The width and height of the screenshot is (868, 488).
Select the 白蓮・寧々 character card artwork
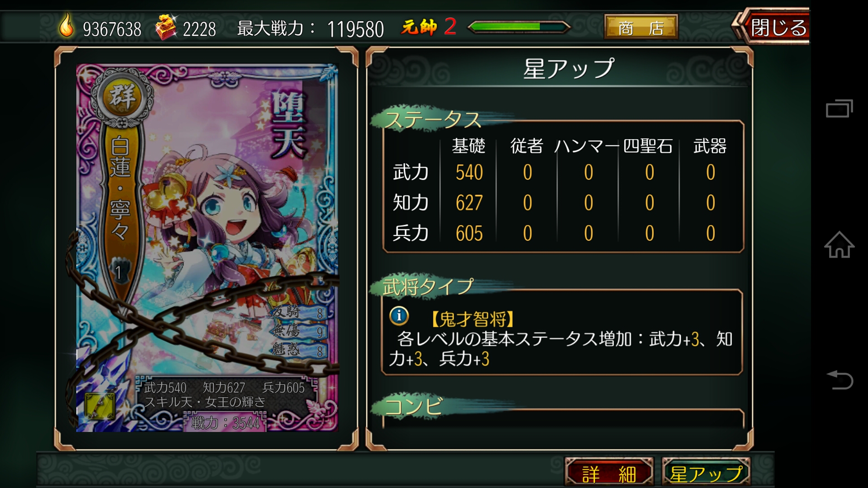pyautogui.click(x=207, y=248)
